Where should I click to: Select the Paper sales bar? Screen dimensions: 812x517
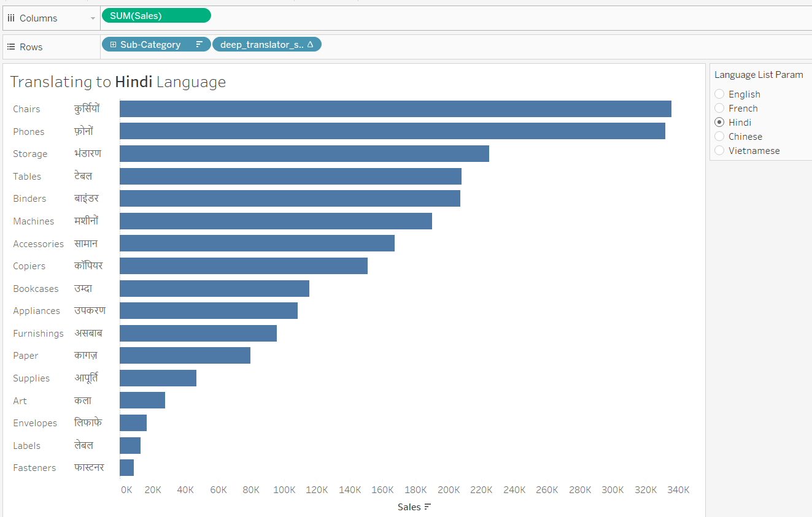pyautogui.click(x=185, y=356)
